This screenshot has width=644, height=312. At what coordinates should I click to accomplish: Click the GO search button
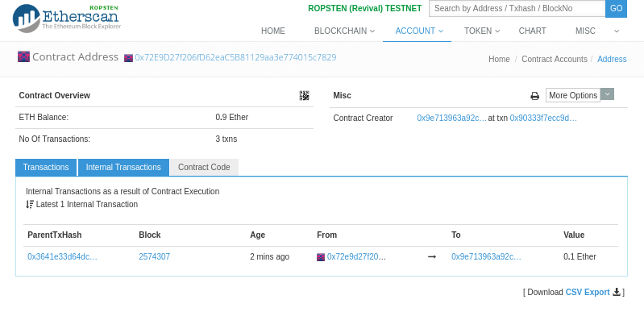point(616,9)
